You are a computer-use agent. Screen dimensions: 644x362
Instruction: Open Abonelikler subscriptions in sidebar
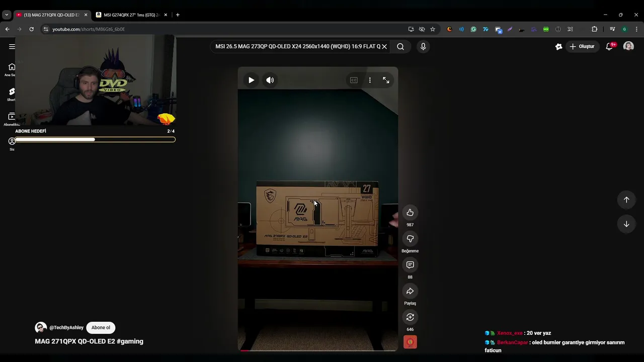coord(12,119)
